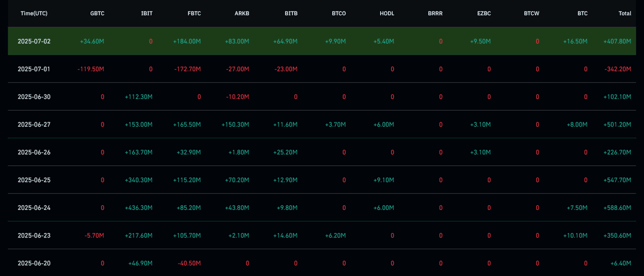The image size is (644, 276).
Task: Click the +102.10M total value
Action: [x=617, y=97]
